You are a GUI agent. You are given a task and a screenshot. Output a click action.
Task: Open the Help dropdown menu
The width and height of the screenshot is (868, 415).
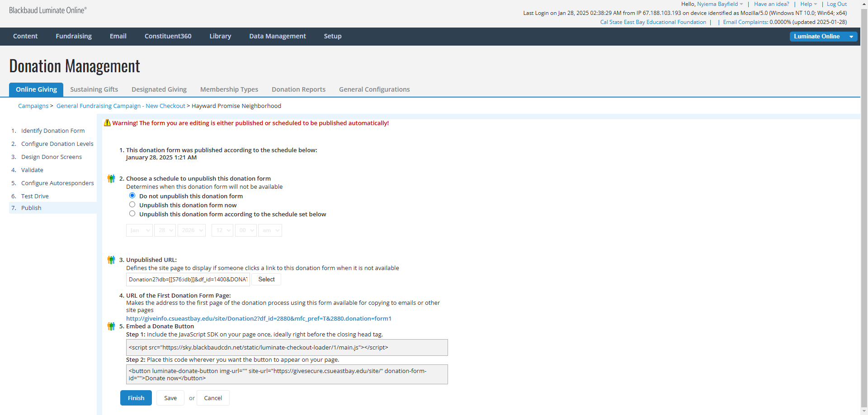tap(808, 4)
